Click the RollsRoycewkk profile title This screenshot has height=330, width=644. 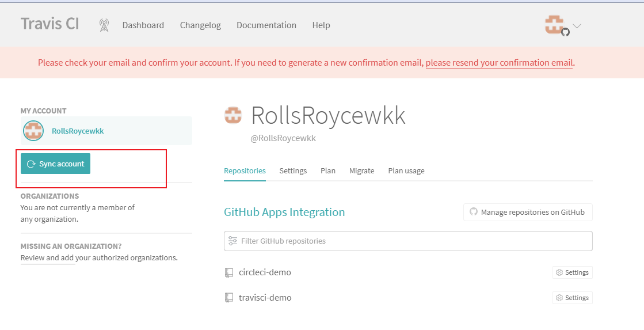pos(328,116)
